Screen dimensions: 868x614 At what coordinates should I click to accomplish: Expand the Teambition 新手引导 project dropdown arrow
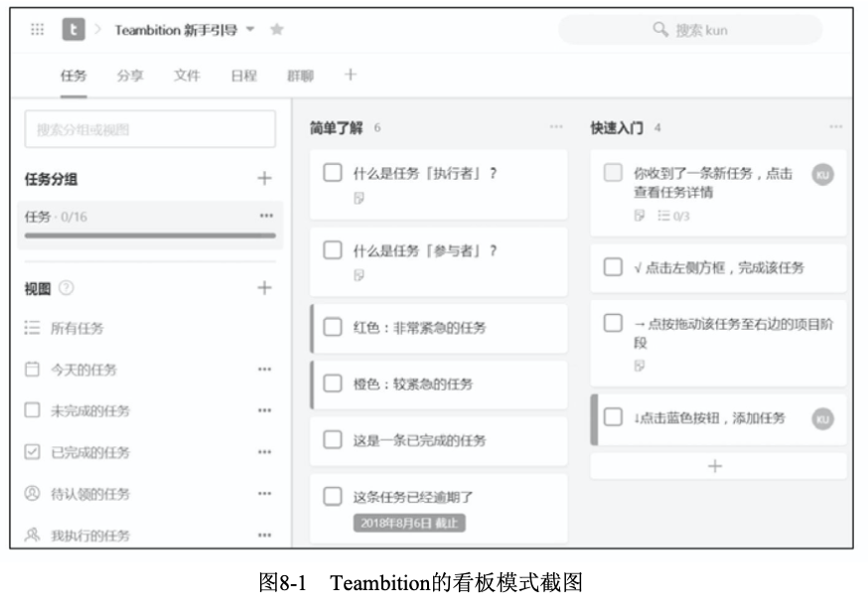click(250, 29)
